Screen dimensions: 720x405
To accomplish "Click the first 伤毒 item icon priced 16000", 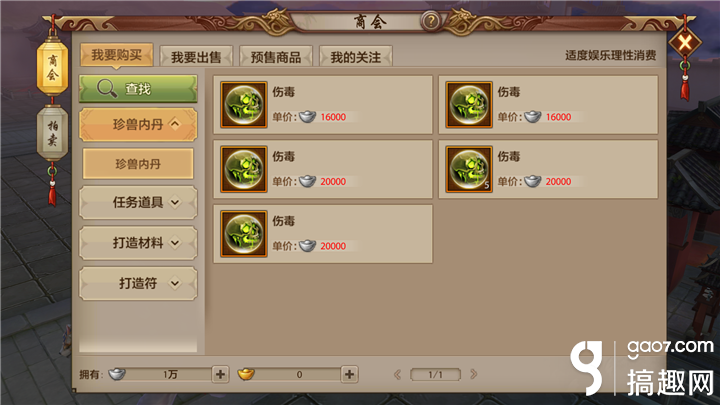I will (243, 105).
